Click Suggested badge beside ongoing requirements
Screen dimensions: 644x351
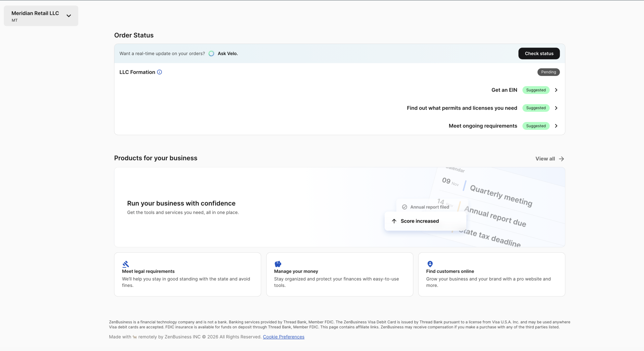[536, 126]
